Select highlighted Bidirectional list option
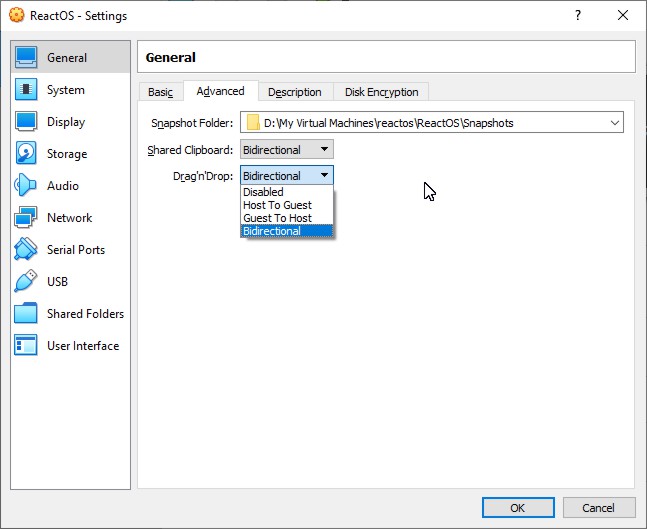Screen dimensions: 647x529 [287, 231]
